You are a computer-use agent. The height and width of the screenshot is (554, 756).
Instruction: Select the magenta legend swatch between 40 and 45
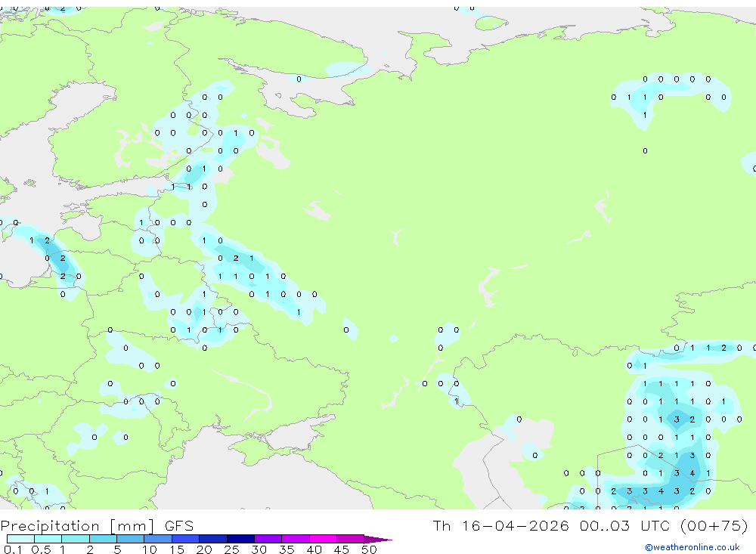(x=323, y=539)
